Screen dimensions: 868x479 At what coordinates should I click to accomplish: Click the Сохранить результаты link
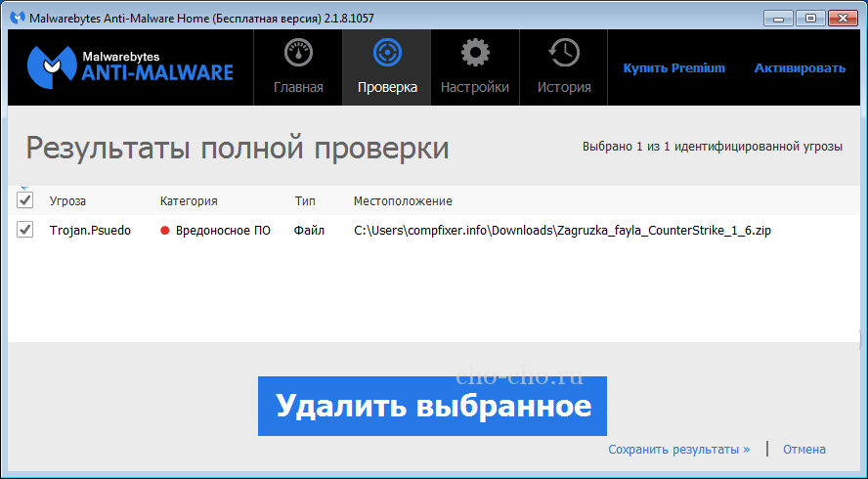(678, 450)
